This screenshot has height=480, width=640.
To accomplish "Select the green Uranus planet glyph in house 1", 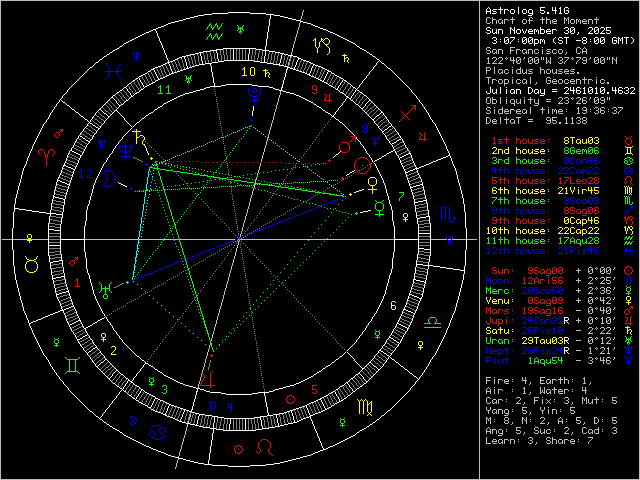I will pos(105,289).
